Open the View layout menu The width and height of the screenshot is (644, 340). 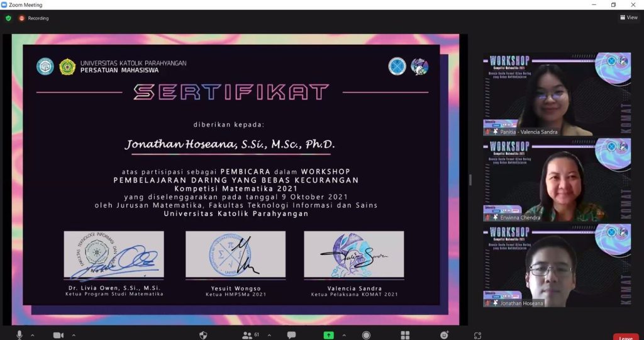click(628, 18)
